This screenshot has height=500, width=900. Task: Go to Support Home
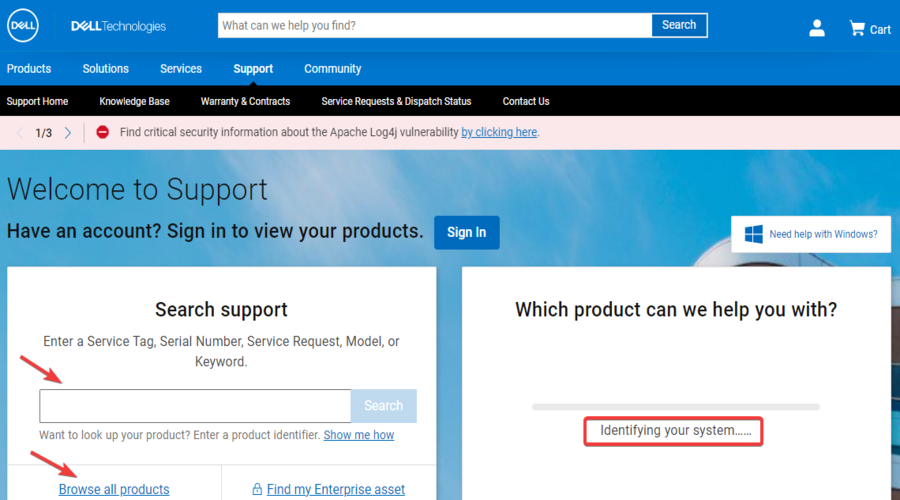pyautogui.click(x=37, y=101)
